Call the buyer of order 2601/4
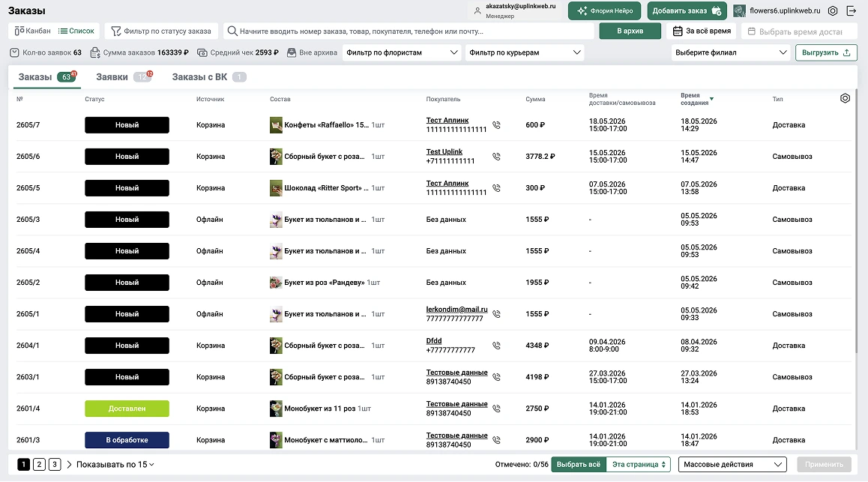This screenshot has height=482, width=868. tap(496, 409)
